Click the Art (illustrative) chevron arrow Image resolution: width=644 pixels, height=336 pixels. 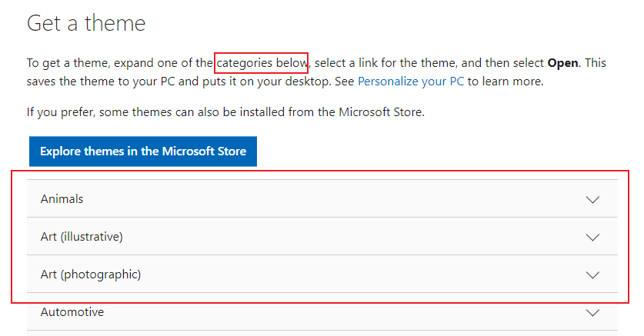click(x=592, y=237)
